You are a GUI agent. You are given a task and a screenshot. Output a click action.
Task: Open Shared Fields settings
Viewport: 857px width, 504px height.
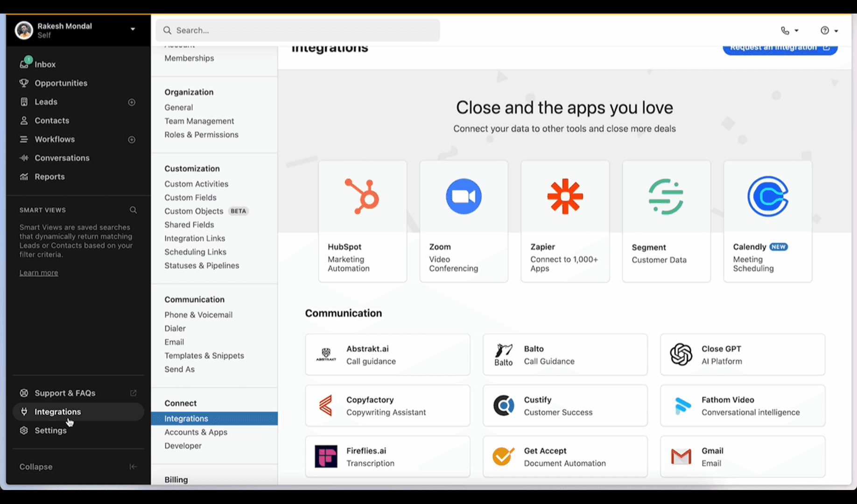tap(189, 224)
